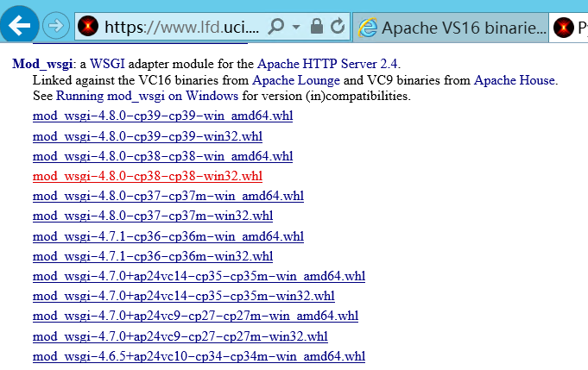This screenshot has width=588, height=370.
Task: Download mod_wsgi-4.8.0-cp39-cp39-win_amd64.whl
Action: click(x=162, y=116)
